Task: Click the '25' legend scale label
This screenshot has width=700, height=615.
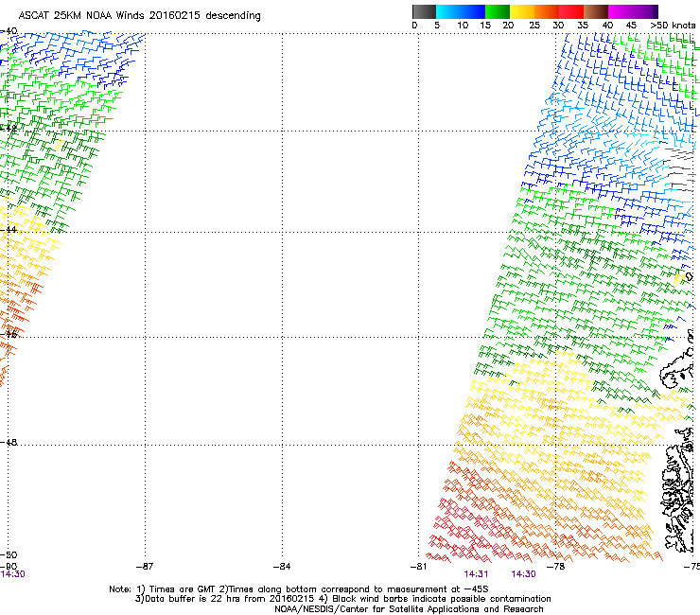Action: pos(534,26)
